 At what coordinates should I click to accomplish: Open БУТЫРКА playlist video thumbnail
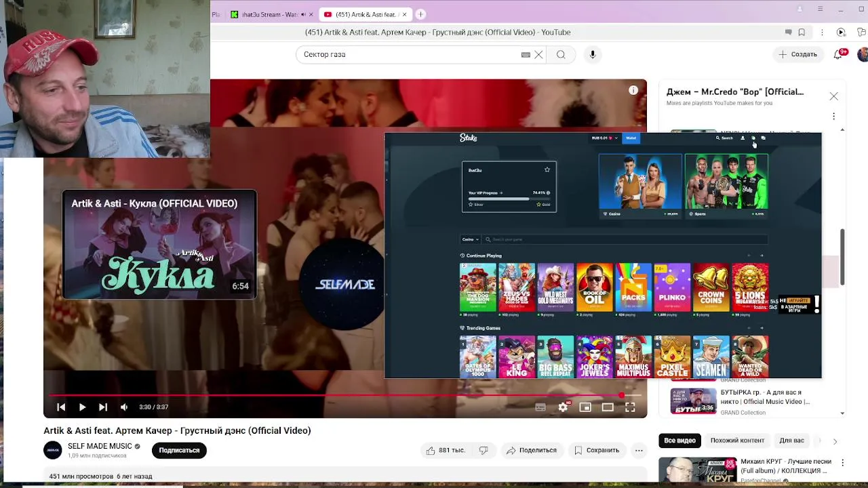pyautogui.click(x=693, y=401)
